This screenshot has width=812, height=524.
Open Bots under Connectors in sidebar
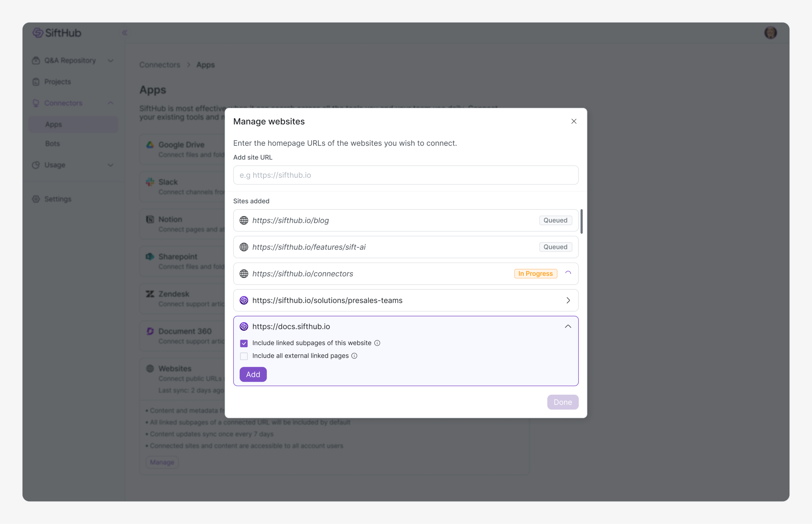(52, 144)
